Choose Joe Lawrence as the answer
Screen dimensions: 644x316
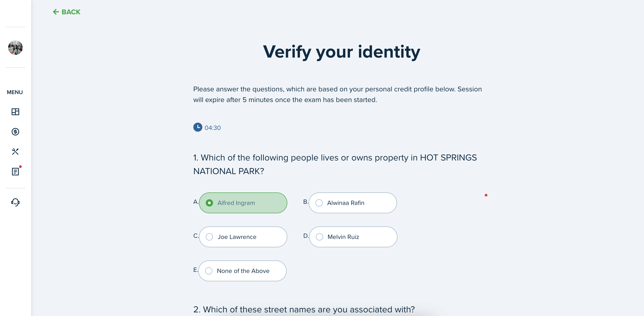coord(243,237)
